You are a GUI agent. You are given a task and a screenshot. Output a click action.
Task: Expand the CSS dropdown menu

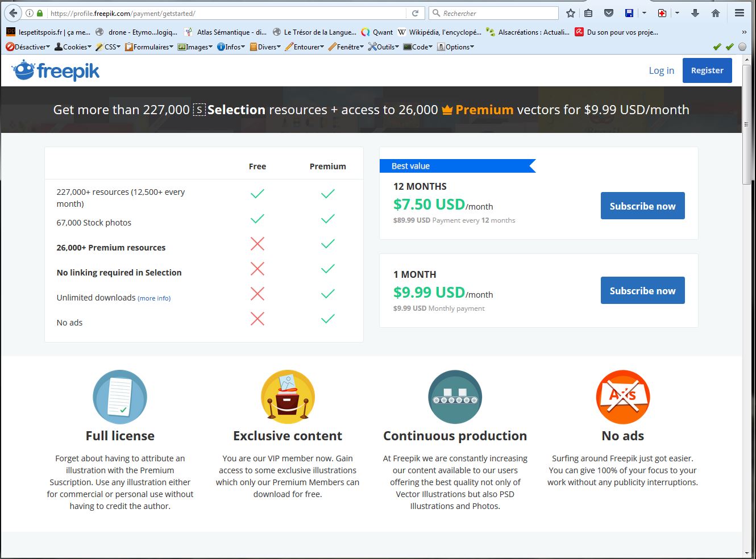(108, 47)
